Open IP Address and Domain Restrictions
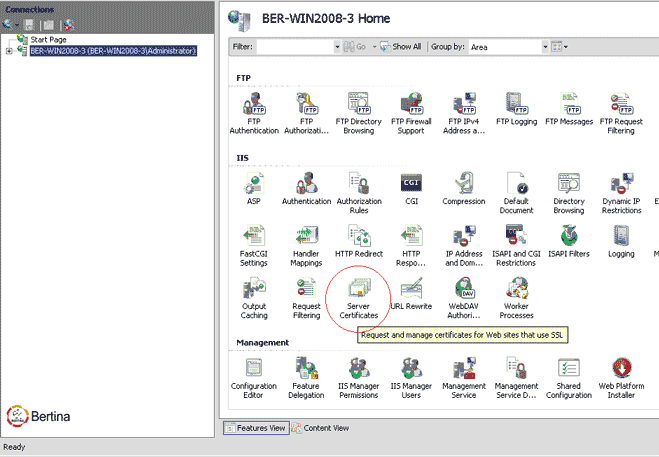 coord(464,246)
